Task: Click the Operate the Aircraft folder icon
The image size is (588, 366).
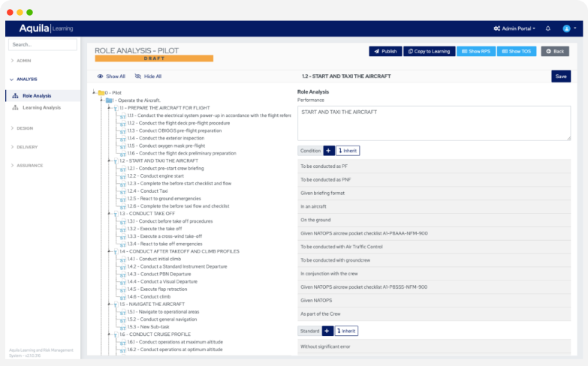Action: coord(110,100)
